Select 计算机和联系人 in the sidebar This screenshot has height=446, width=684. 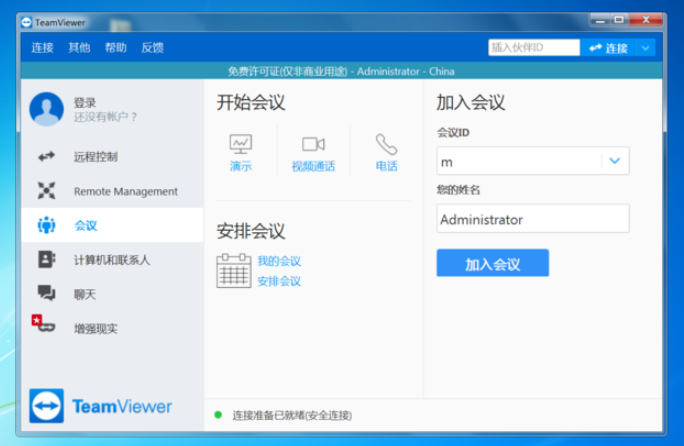pos(112,260)
